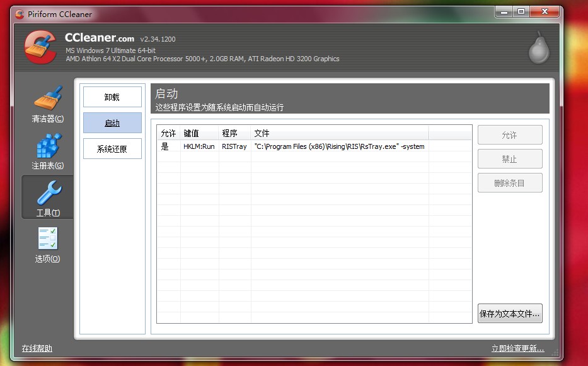
Task: Switch to the 启动 startup tab
Action: 112,123
